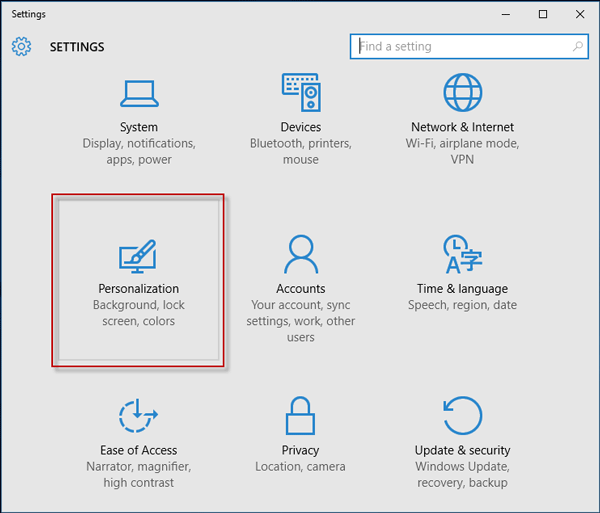Image resolution: width=600 pixels, height=513 pixels.
Task: Click 'Your account, sync settings' description
Action: [301, 321]
